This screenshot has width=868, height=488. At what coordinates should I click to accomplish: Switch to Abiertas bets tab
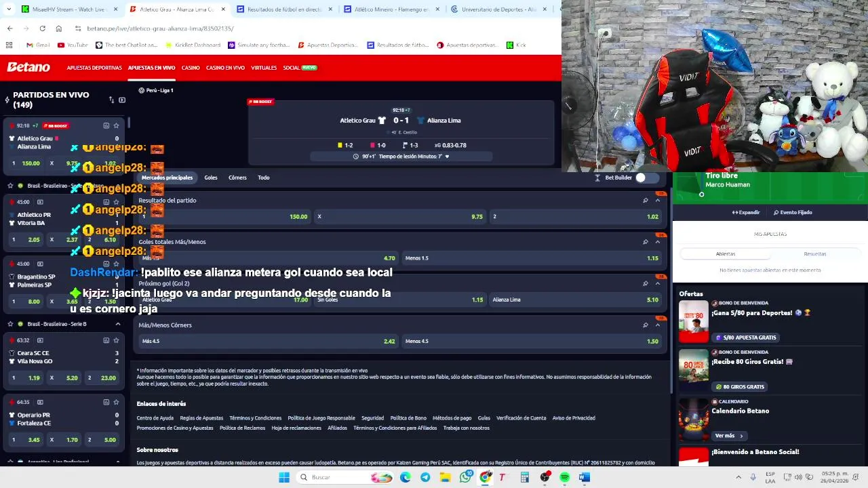coord(726,253)
